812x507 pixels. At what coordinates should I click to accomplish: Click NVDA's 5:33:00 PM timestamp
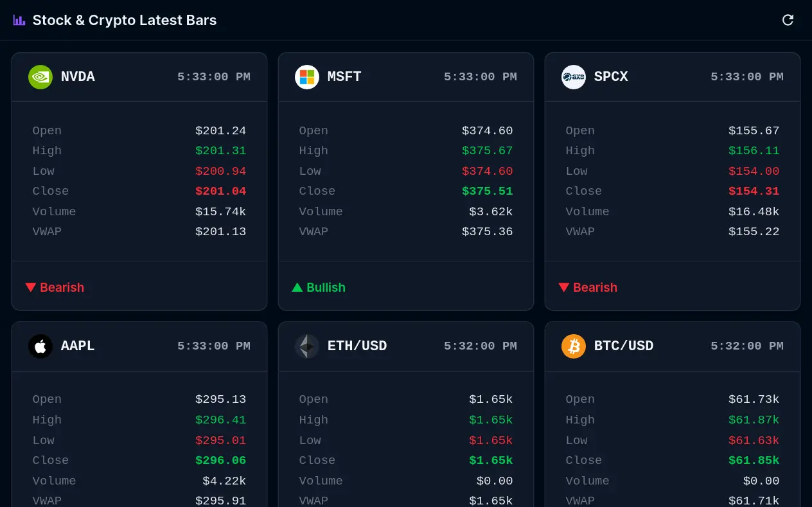point(214,77)
